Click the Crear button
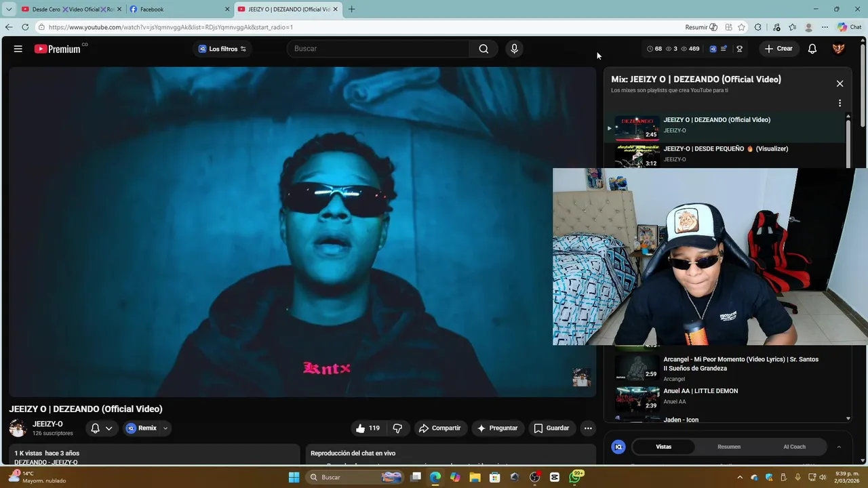This screenshot has height=488, width=868. [778, 49]
